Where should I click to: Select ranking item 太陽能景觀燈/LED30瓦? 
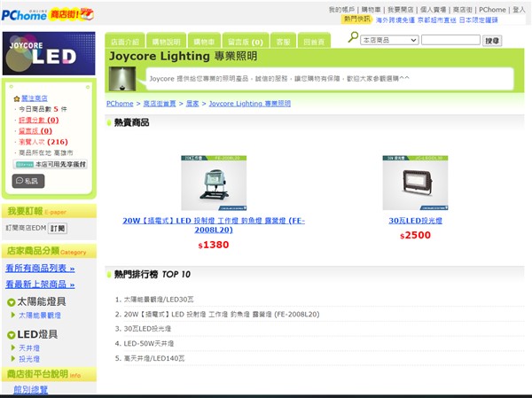159,300
